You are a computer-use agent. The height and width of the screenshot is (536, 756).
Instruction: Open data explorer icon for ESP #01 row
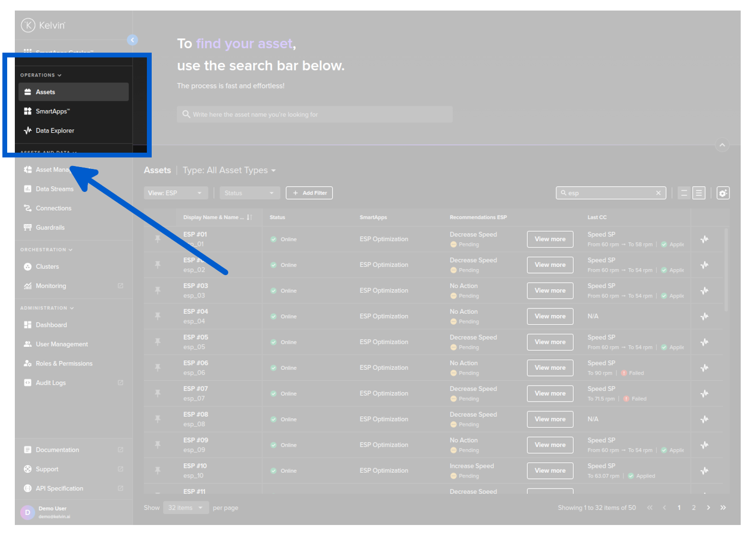point(704,239)
